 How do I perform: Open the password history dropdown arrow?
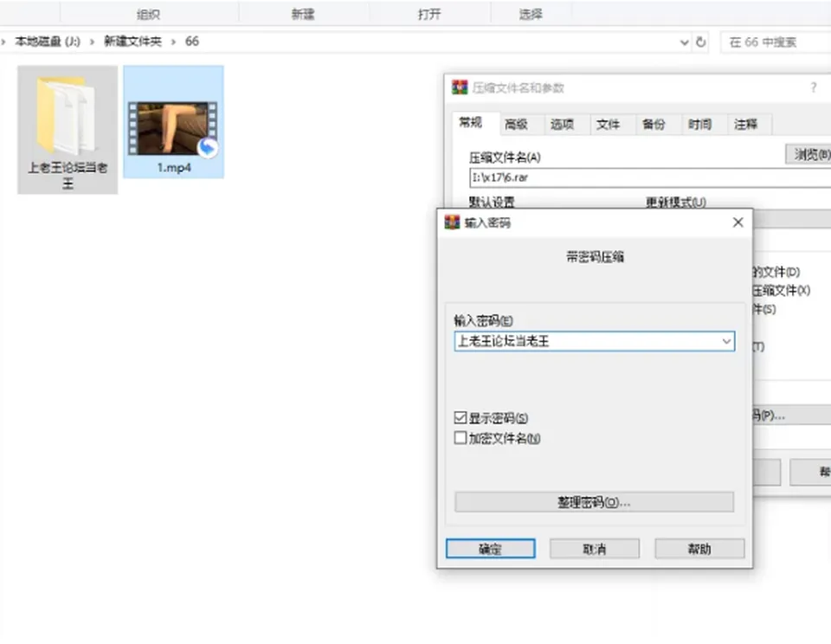pos(726,341)
